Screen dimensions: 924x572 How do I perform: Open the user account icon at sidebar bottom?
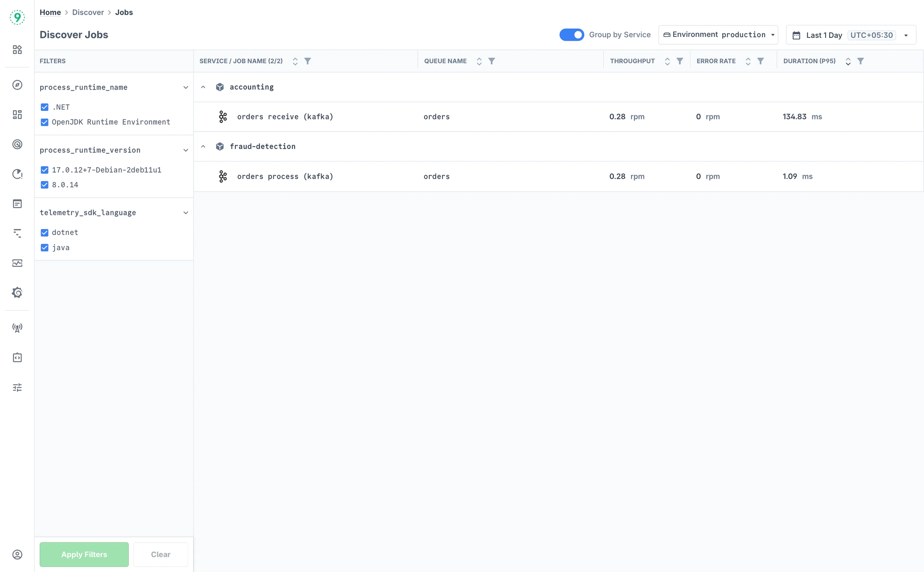[x=17, y=555]
